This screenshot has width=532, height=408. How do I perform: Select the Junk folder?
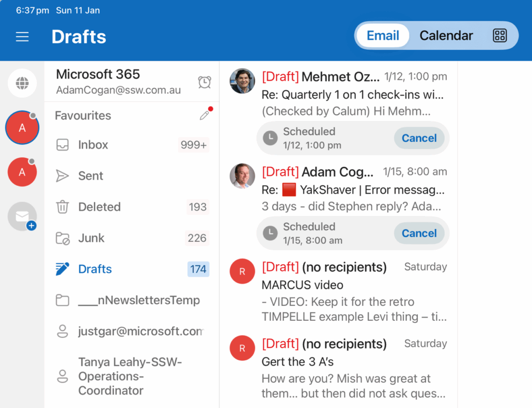tap(91, 238)
